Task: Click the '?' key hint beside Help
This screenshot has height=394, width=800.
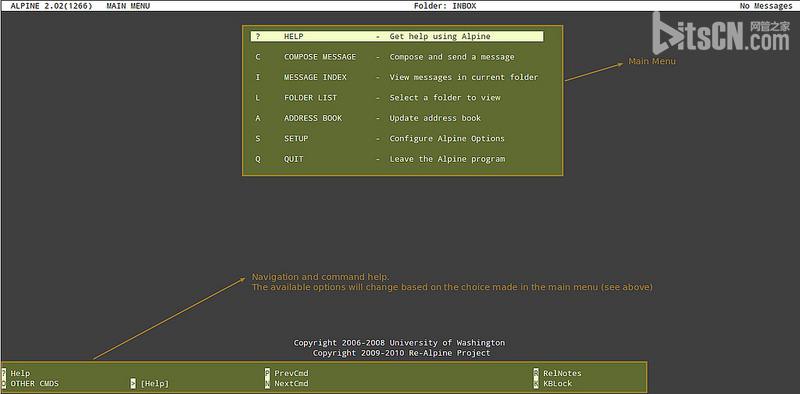Action: tap(4, 374)
